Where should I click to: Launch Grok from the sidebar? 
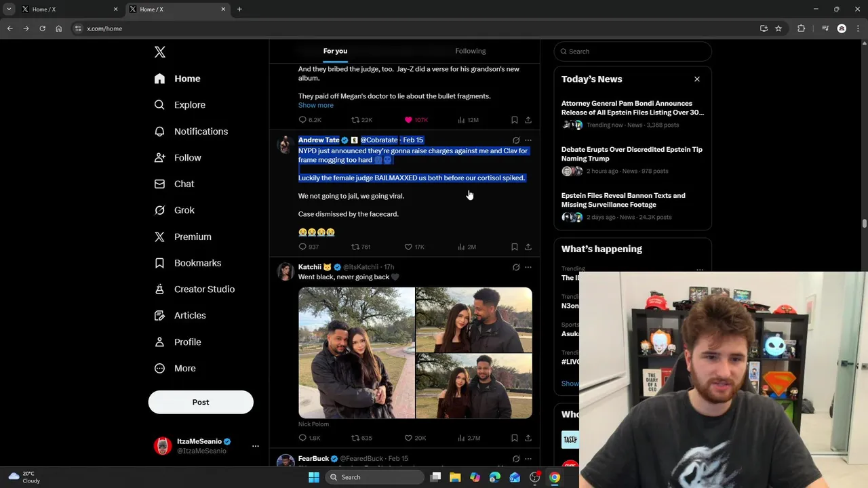tap(174, 210)
